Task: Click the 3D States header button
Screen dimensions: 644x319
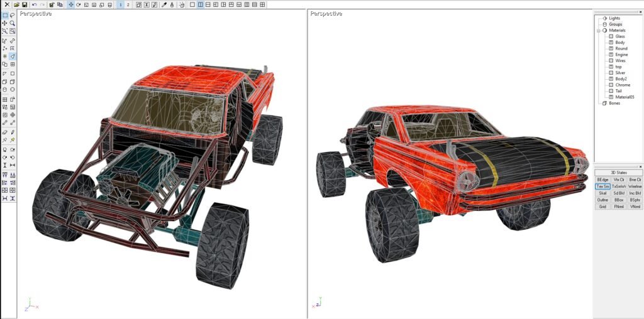Action: (619, 173)
